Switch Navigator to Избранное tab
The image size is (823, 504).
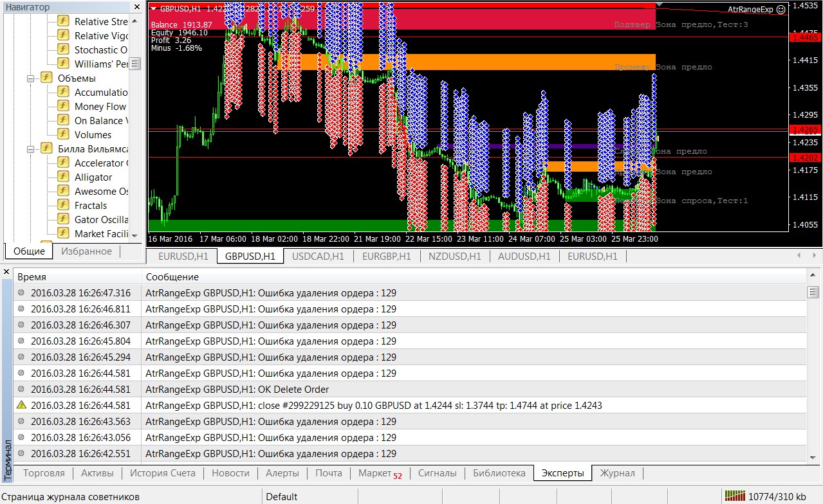point(86,251)
